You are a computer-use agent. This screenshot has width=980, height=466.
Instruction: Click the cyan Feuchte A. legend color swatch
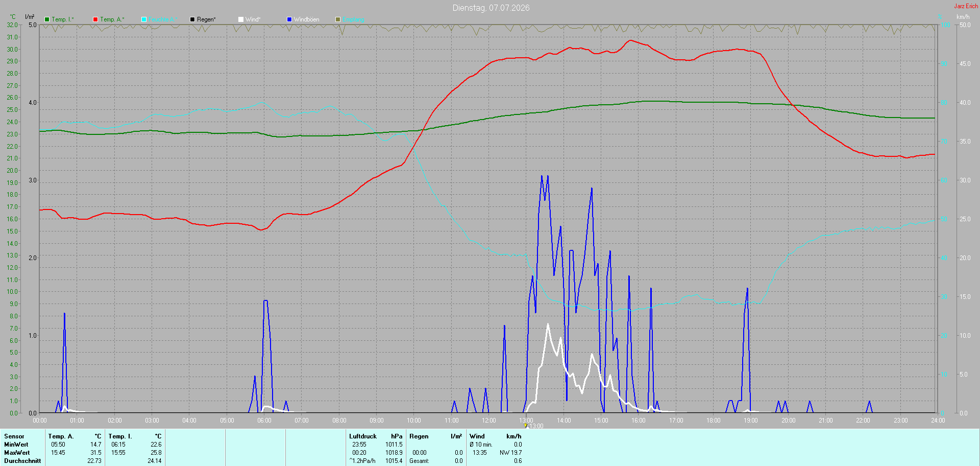point(144,19)
